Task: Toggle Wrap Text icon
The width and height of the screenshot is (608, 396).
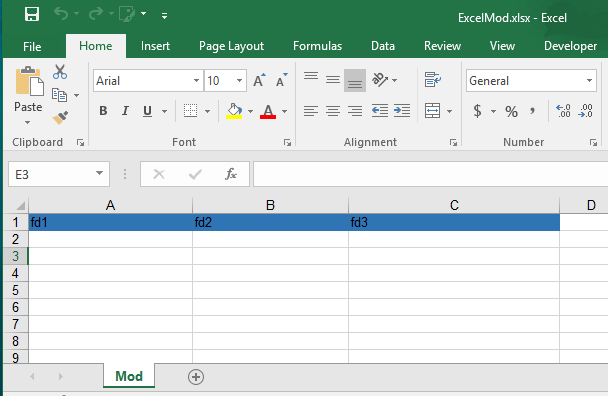Action: tap(432, 80)
